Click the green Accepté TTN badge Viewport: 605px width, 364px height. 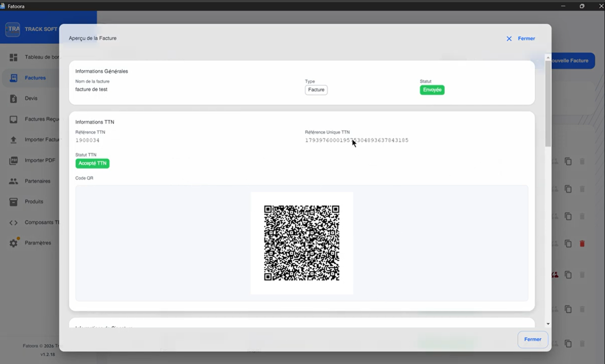tap(92, 163)
